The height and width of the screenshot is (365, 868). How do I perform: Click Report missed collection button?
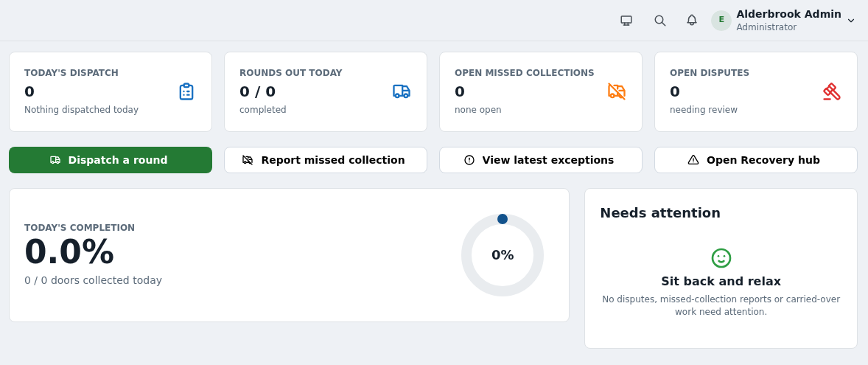[326, 160]
